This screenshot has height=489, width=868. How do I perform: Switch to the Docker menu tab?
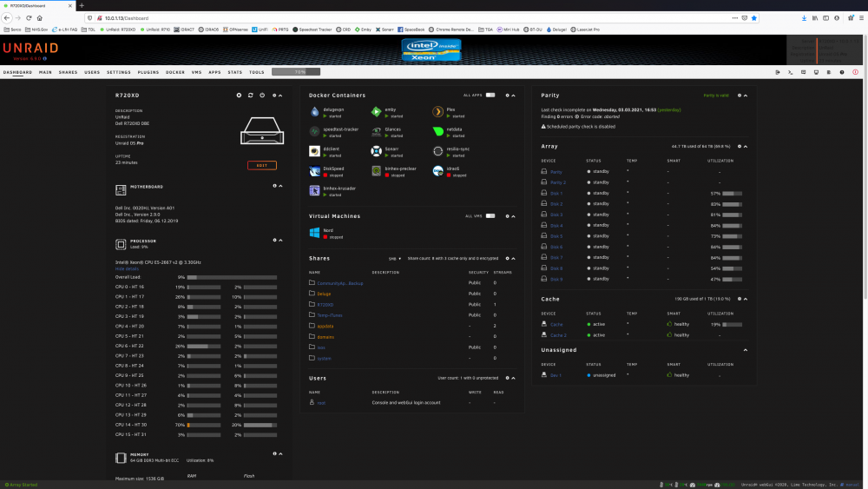tap(175, 72)
